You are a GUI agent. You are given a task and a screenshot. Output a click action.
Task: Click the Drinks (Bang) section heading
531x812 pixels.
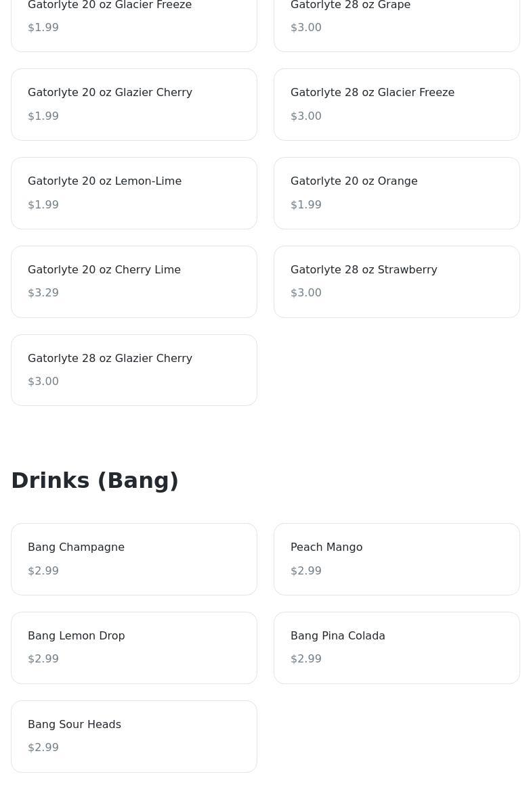click(x=95, y=480)
